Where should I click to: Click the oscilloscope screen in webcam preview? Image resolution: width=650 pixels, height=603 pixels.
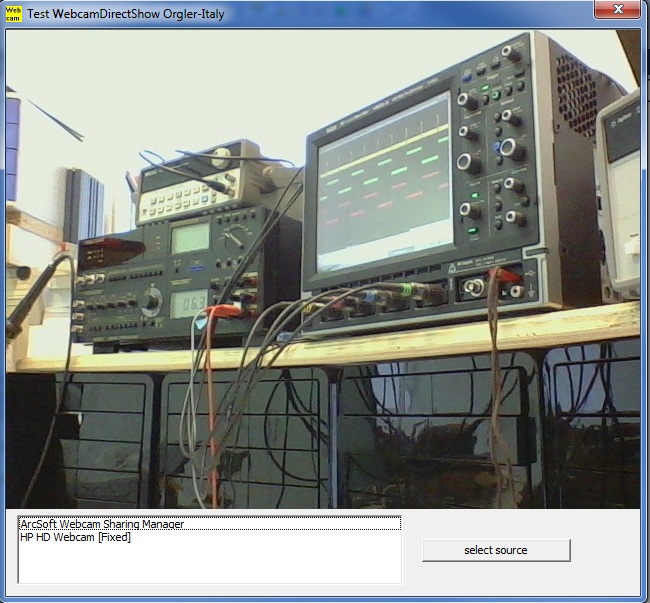pyautogui.click(x=382, y=184)
